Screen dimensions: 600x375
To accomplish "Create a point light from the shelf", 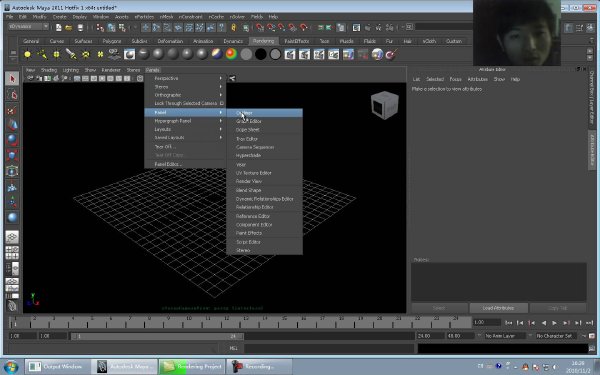I will (56, 55).
